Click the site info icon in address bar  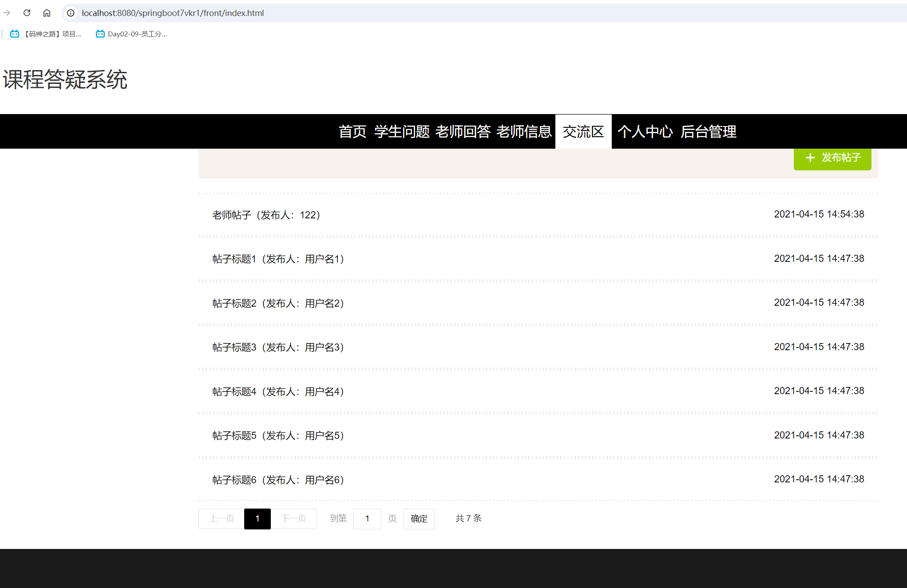(x=71, y=13)
